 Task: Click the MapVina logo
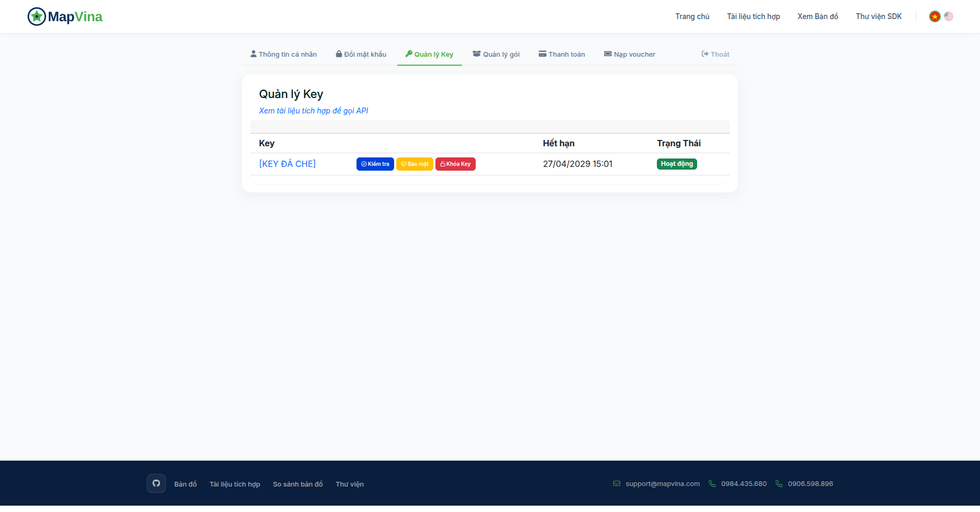(x=65, y=16)
